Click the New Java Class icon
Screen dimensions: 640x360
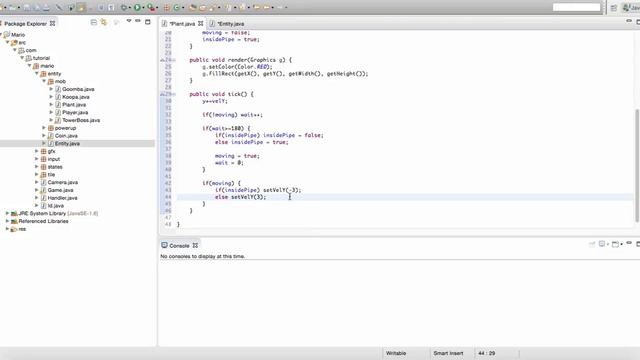point(177,7)
